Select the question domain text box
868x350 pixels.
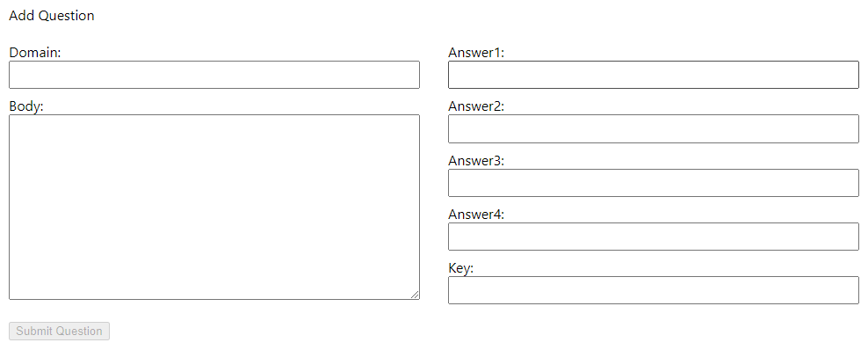[x=214, y=75]
